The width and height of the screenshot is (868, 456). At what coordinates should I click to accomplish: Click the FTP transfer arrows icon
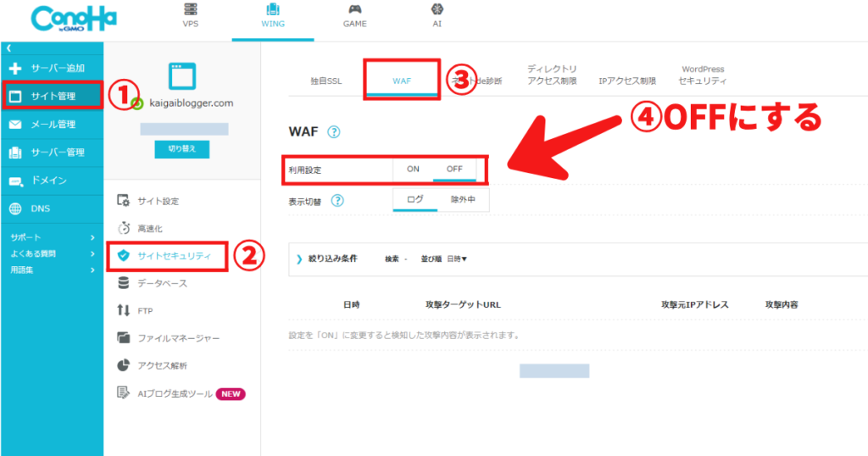pos(124,311)
